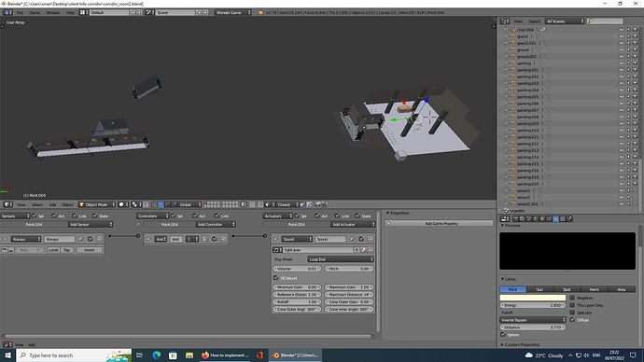Image resolution: width=644 pixels, height=362 pixels.
Task: Toggle the 3D Sound checkbox
Action: click(276, 278)
